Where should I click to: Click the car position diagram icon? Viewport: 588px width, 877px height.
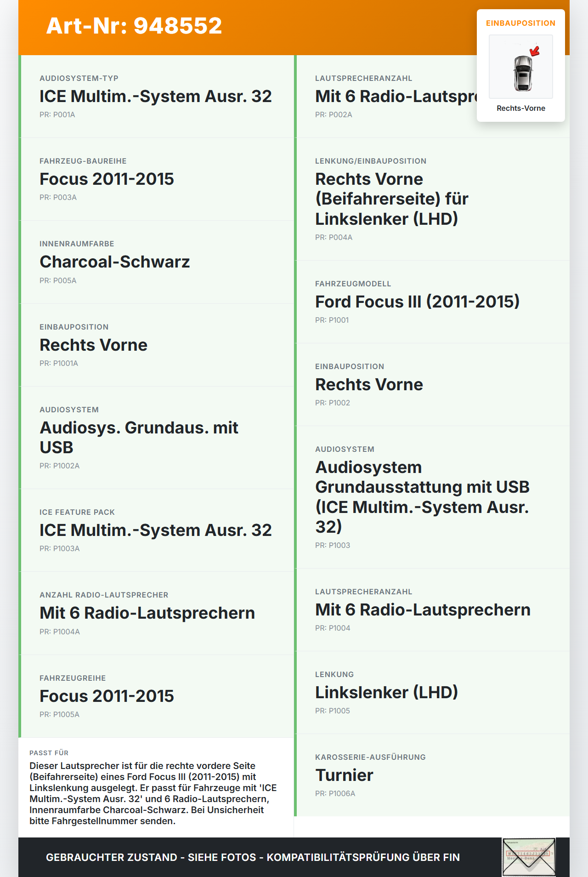(x=521, y=67)
